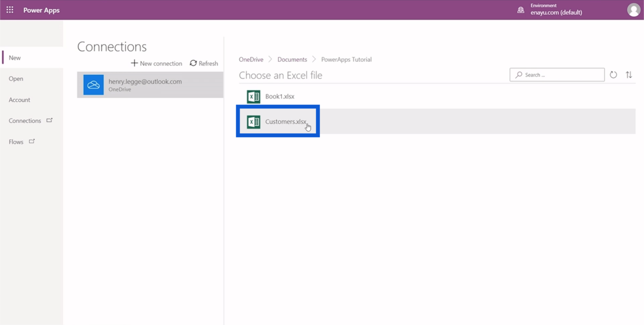The height and width of the screenshot is (325, 644).
Task: Open the app launcher waffle icon
Action: (10, 10)
